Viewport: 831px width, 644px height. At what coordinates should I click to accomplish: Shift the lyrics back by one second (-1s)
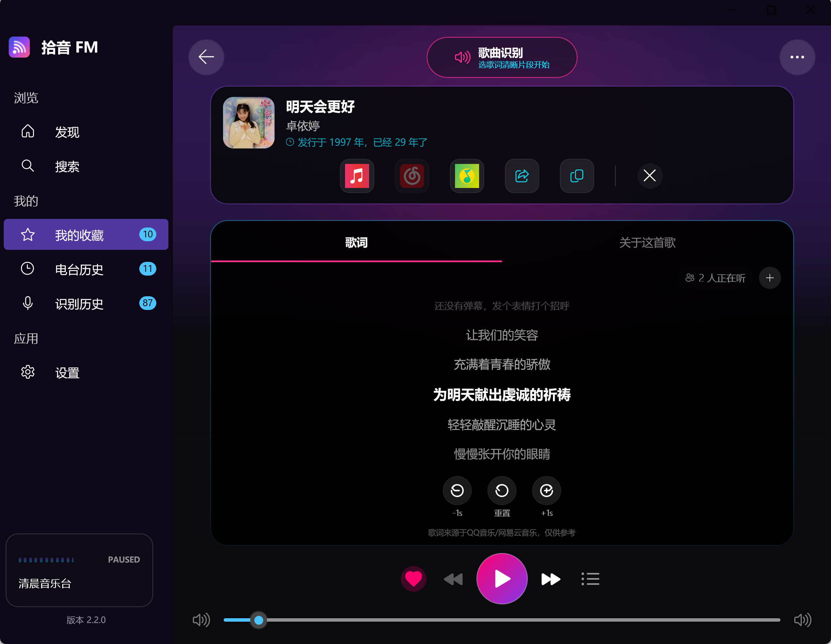(x=457, y=491)
